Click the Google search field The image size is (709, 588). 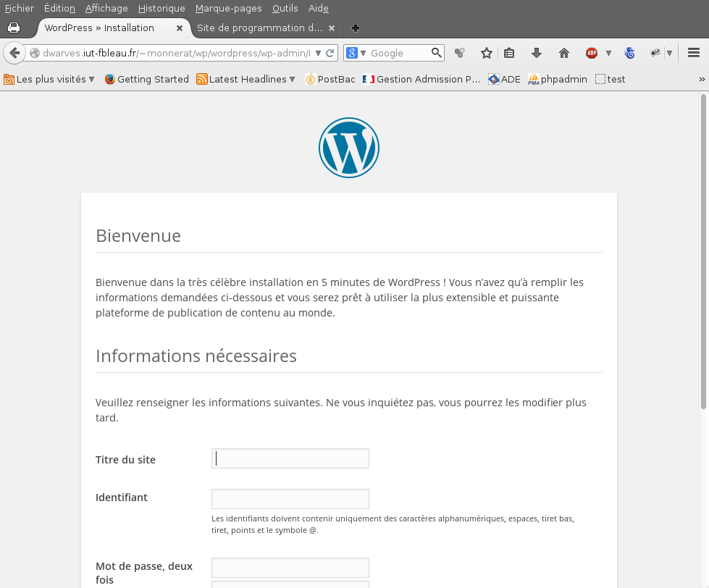[398, 53]
